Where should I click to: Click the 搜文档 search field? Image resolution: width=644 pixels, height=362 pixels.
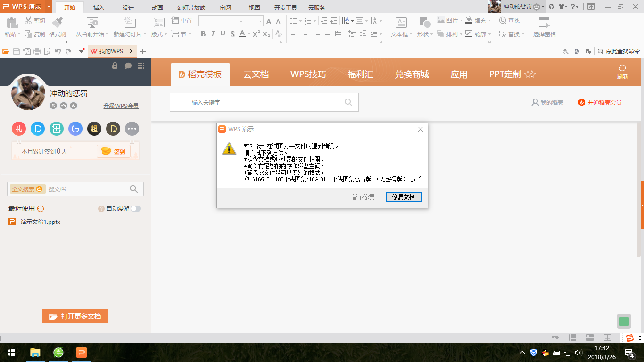click(x=75, y=189)
